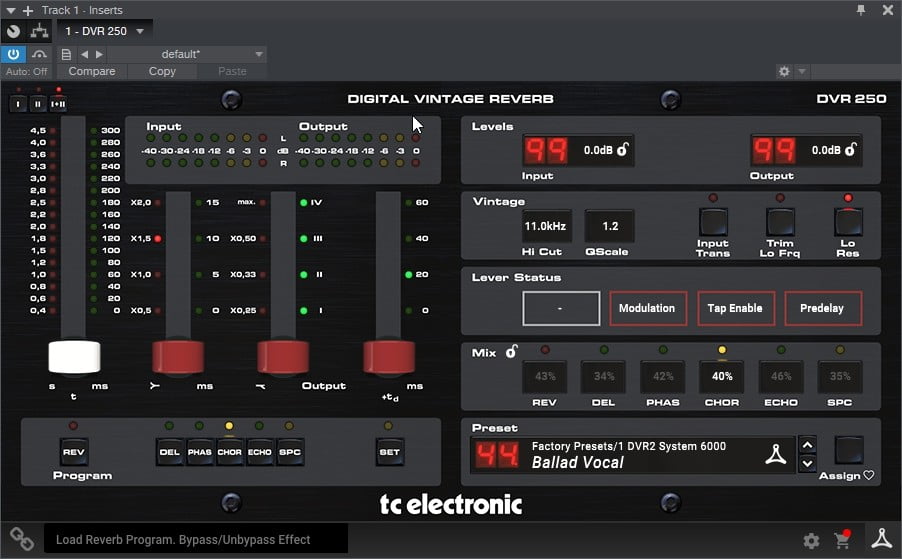Click the disabled Paste button
This screenshot has width=902, height=559.
(232, 71)
